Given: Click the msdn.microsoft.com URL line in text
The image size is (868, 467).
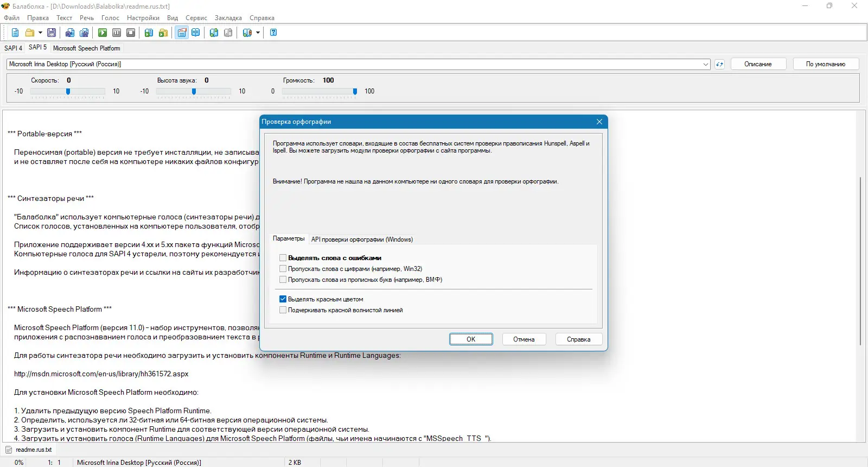Looking at the screenshot, I should click(x=101, y=374).
